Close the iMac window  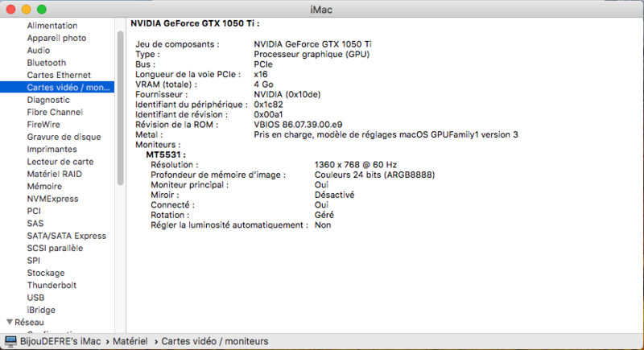[x=11, y=9]
